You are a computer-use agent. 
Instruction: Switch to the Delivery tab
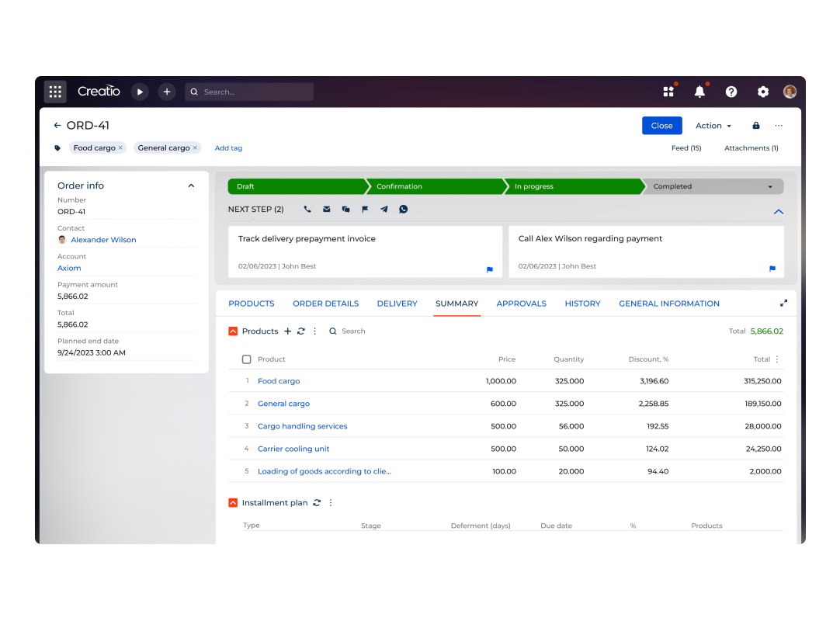[397, 304]
